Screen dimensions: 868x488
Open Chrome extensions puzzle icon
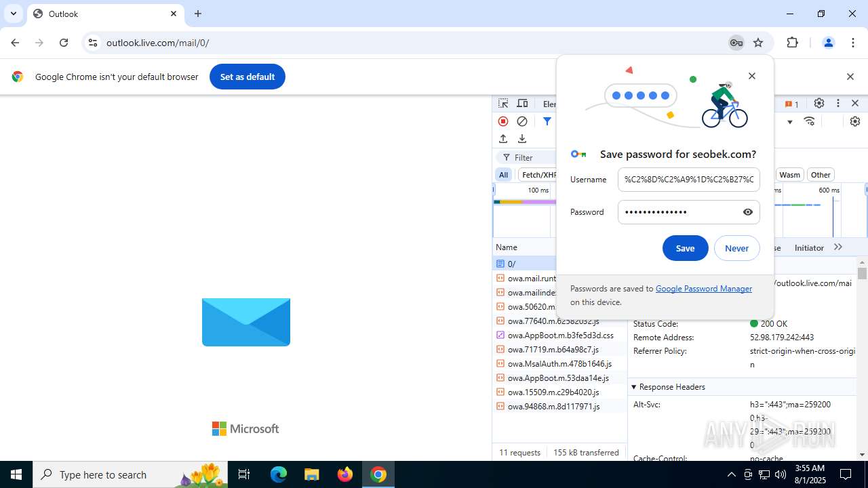point(792,43)
